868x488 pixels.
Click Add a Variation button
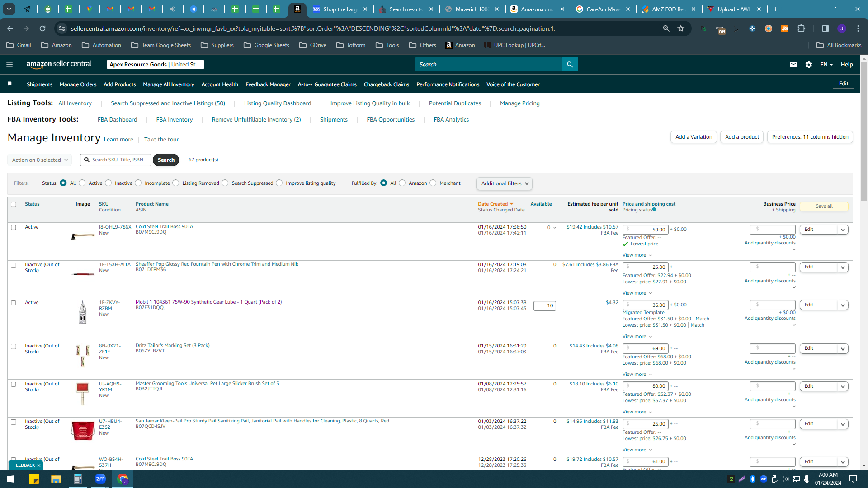(x=693, y=137)
